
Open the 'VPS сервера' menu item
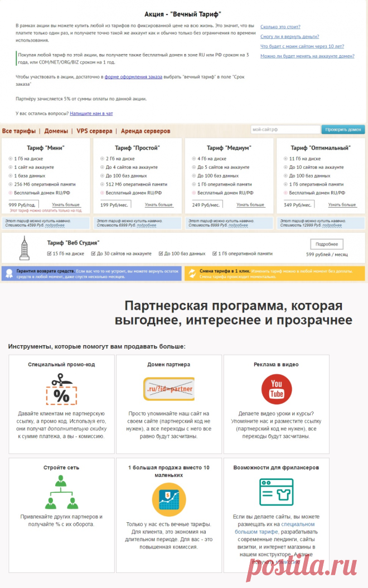[x=94, y=131]
